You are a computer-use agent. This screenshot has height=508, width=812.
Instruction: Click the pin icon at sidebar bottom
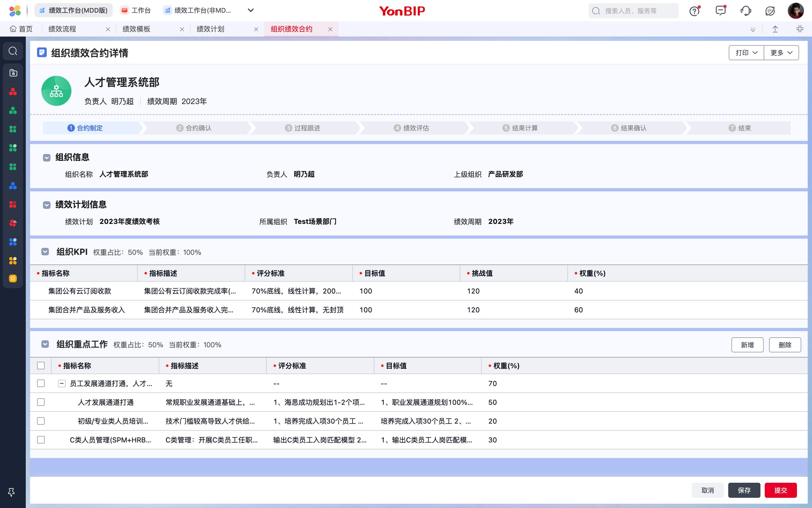(x=11, y=492)
